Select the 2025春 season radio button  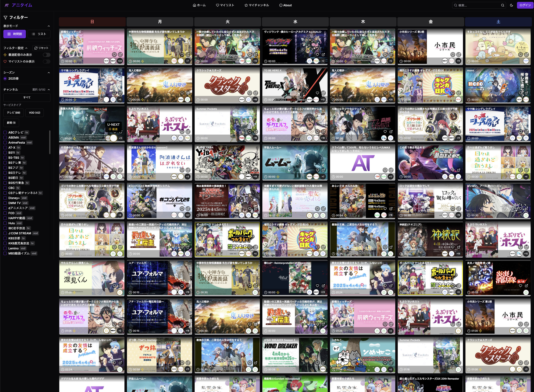5,79
